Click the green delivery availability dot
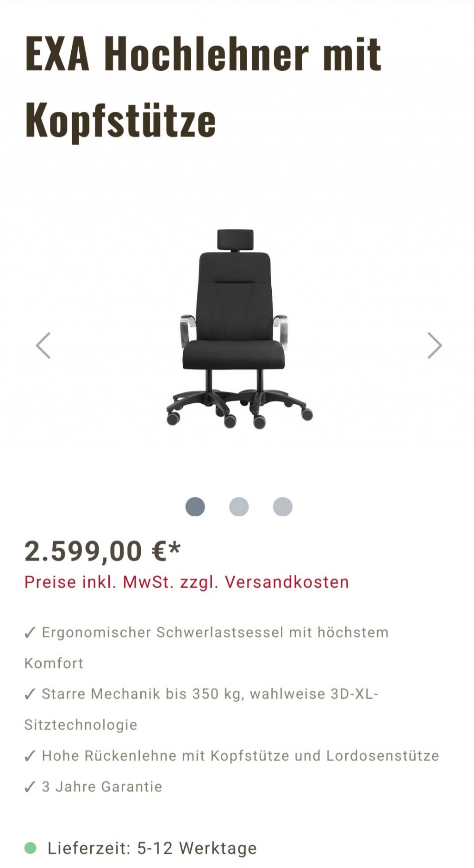The width and height of the screenshot is (474, 868). [30, 848]
